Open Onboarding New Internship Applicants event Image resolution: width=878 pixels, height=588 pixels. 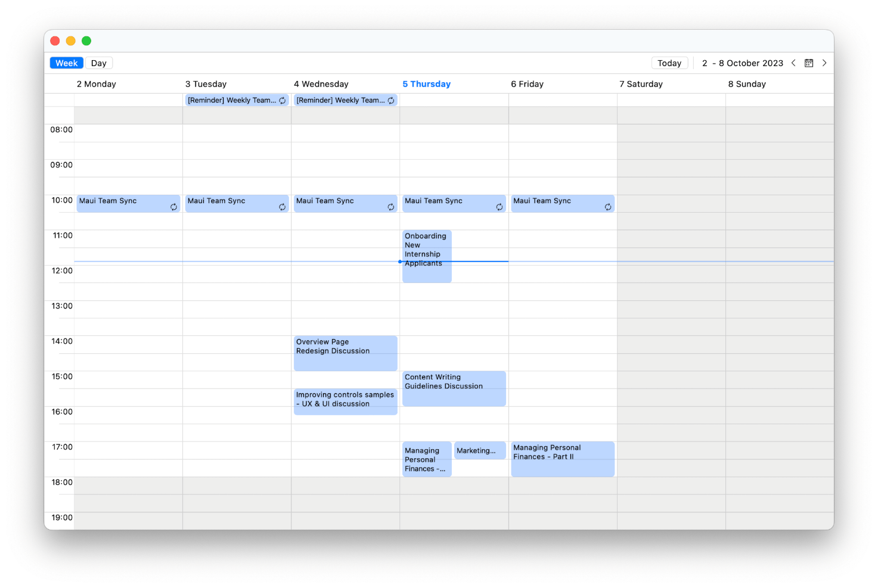427,256
